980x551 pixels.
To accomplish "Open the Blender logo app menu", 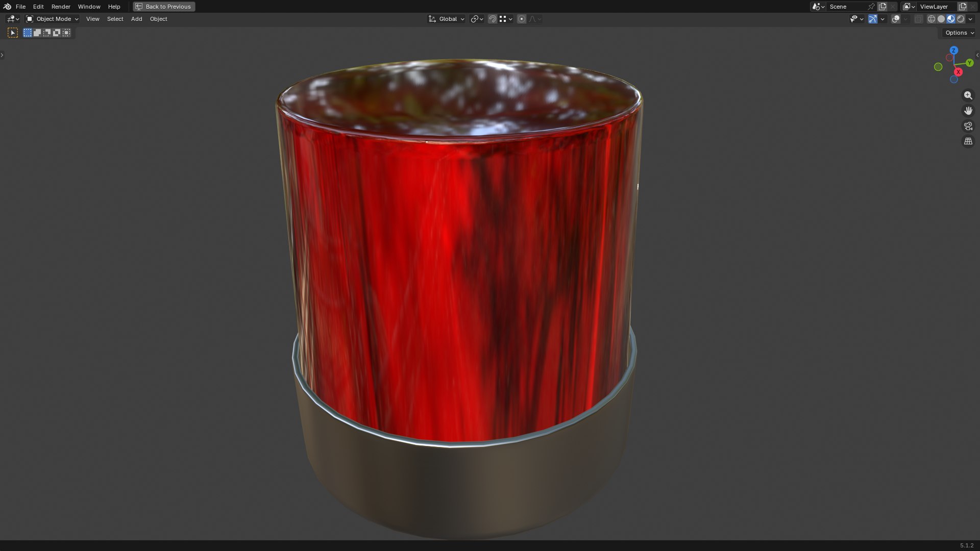I will click(x=7, y=7).
